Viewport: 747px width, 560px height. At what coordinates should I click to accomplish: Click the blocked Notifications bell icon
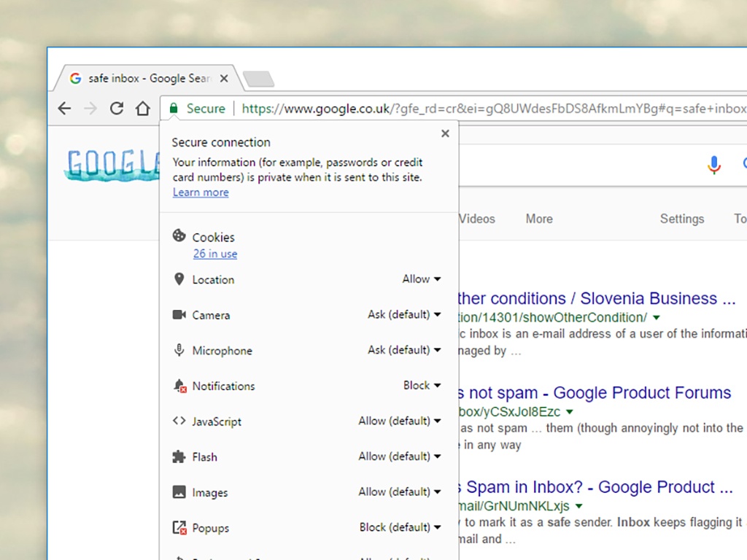coord(179,386)
